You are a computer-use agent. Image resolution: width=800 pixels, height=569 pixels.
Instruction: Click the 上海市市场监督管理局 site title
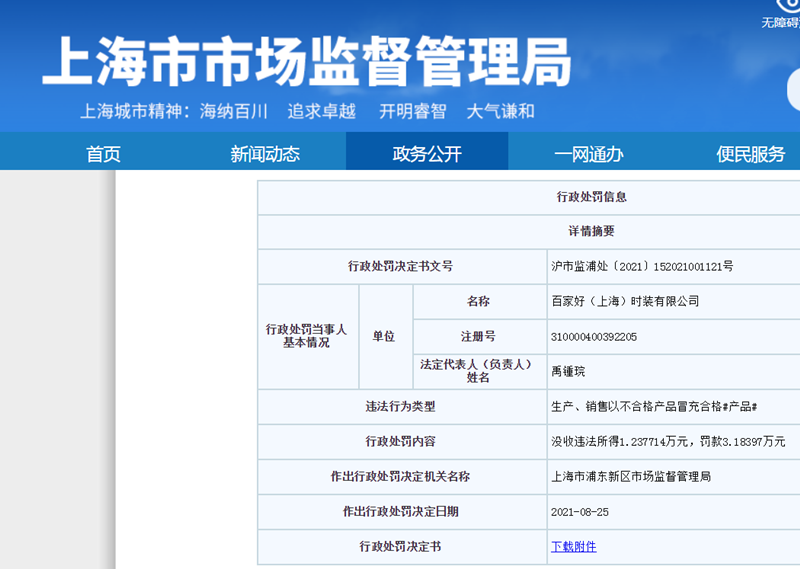click(307, 62)
